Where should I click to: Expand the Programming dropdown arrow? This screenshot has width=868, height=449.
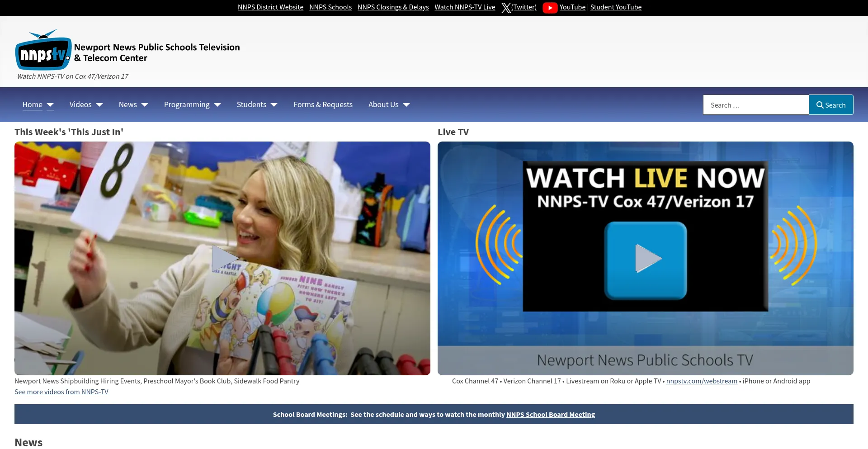tap(217, 105)
